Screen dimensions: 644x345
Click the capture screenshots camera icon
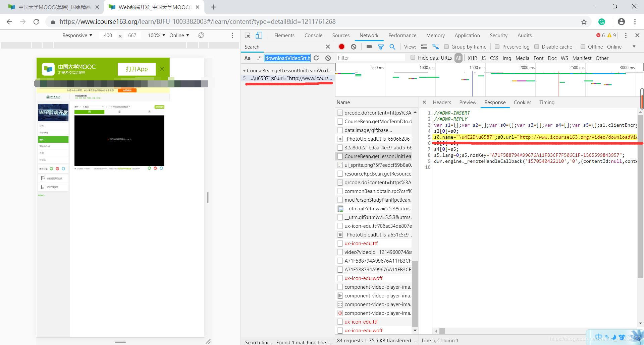tap(369, 47)
